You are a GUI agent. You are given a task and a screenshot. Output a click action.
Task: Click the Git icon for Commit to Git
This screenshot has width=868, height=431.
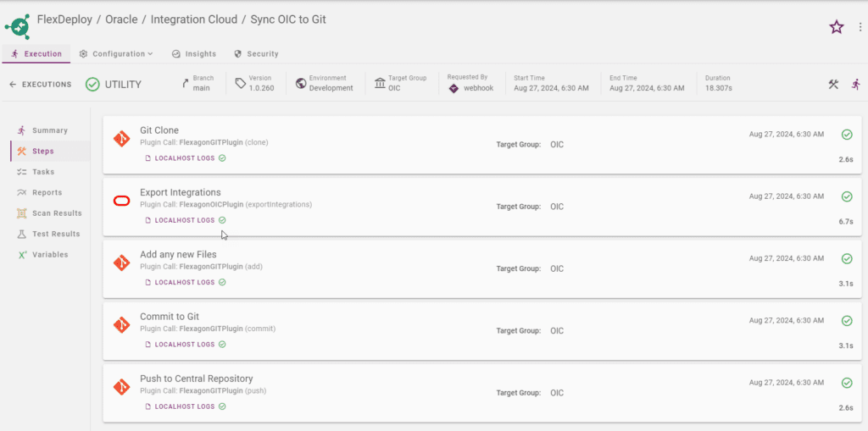pos(121,324)
